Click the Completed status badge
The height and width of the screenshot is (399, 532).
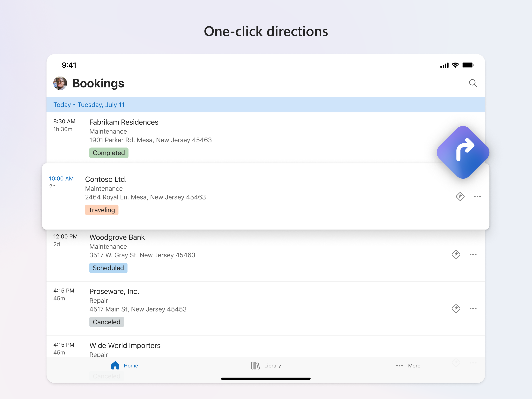(109, 153)
